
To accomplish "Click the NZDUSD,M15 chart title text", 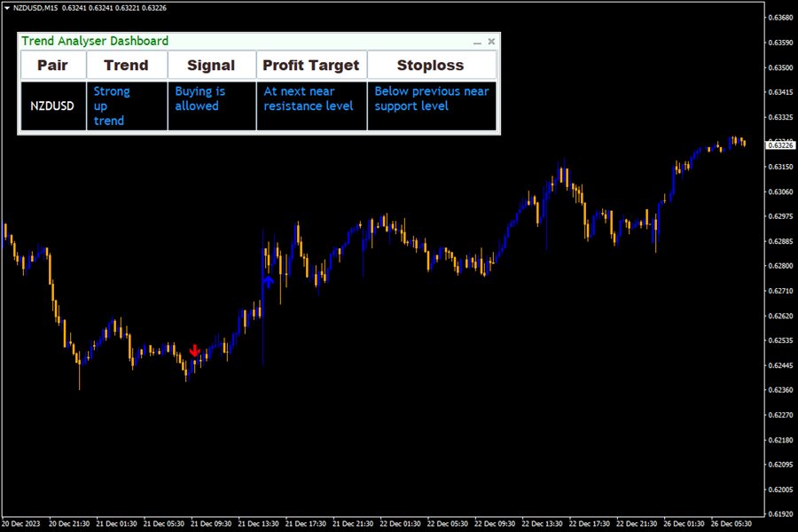I will pyautogui.click(x=35, y=8).
